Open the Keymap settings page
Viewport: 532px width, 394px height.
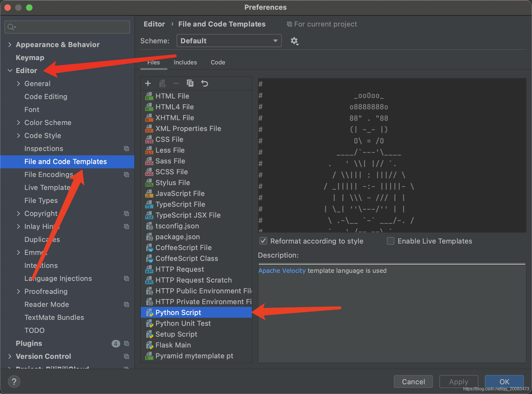(30, 58)
